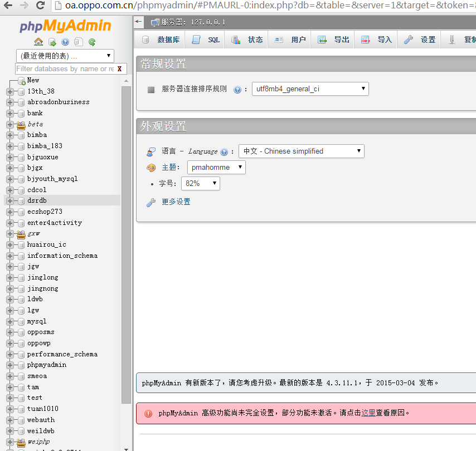Expand the bank database node
This screenshot has width=476, height=451.
pos(9,114)
